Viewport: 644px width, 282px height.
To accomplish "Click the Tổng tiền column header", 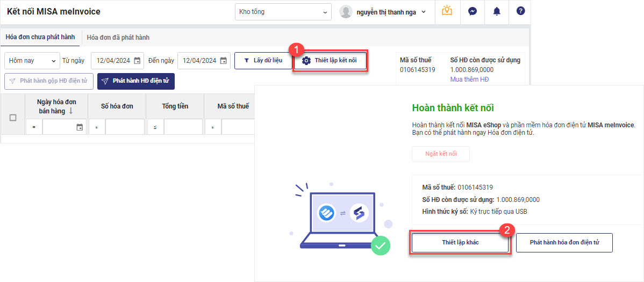I will click(x=175, y=106).
